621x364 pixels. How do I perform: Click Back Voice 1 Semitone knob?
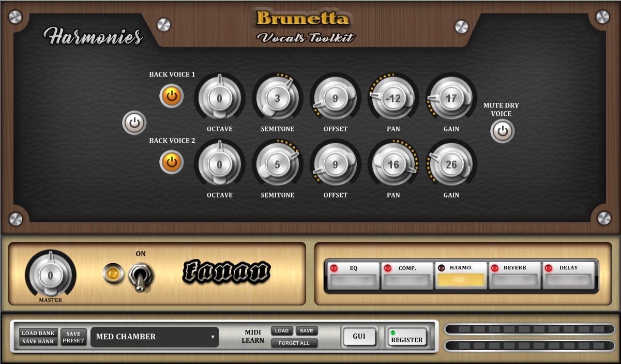point(277,98)
